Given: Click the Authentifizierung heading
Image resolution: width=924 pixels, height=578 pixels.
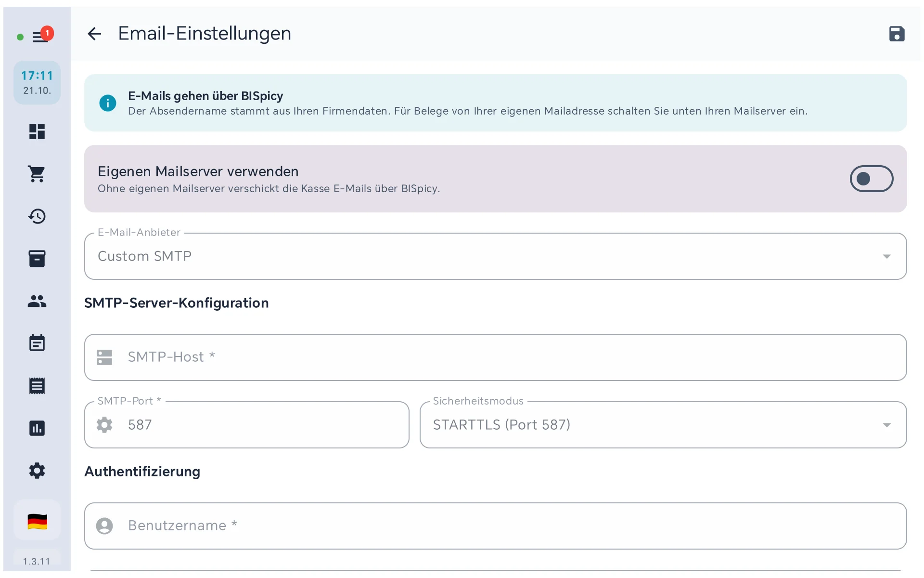Looking at the screenshot, I should coord(142,472).
